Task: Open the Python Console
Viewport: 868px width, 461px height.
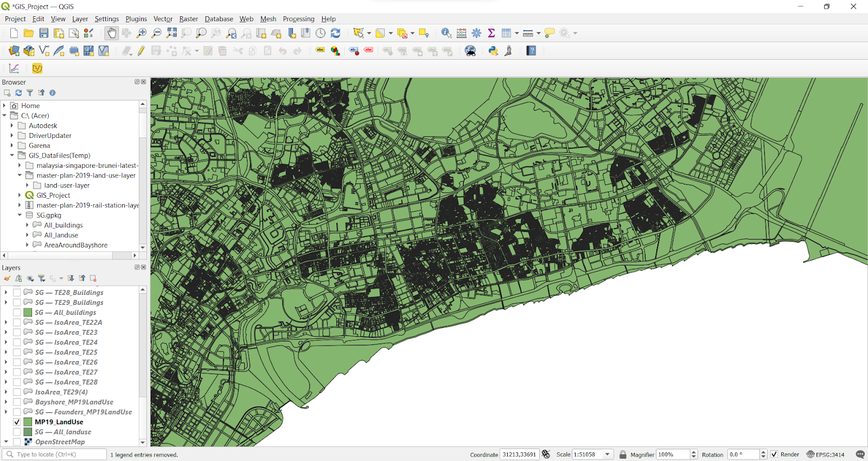Action: (493, 50)
